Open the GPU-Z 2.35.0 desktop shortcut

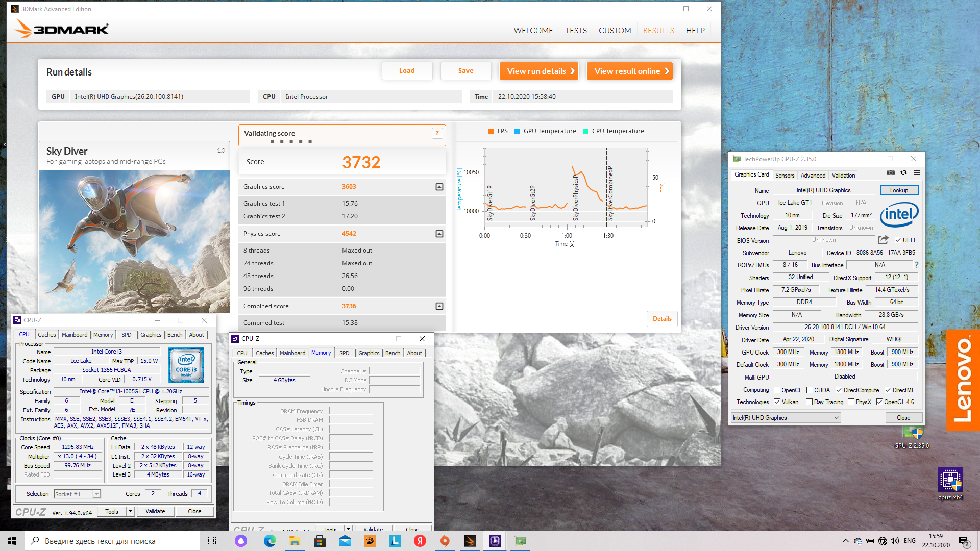pyautogui.click(x=912, y=437)
